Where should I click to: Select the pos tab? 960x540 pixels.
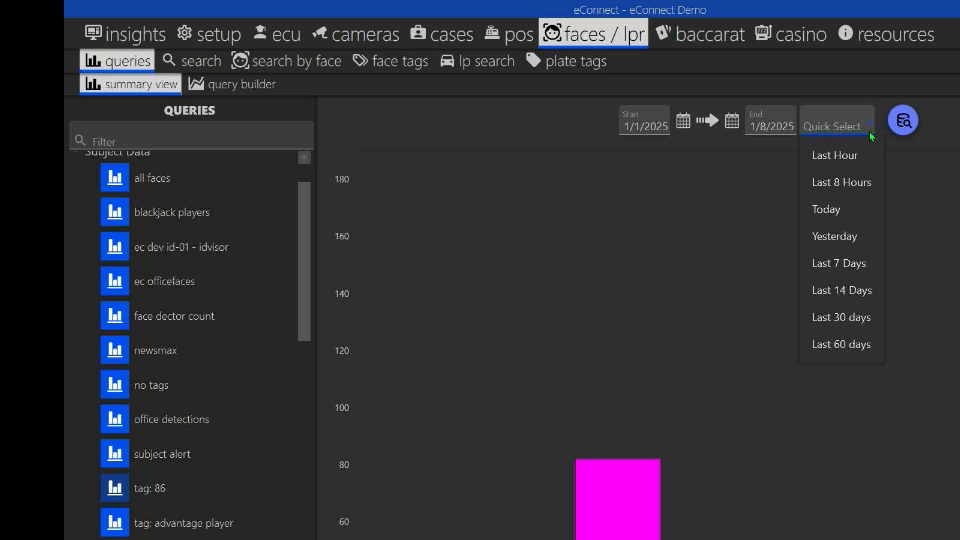(x=509, y=34)
